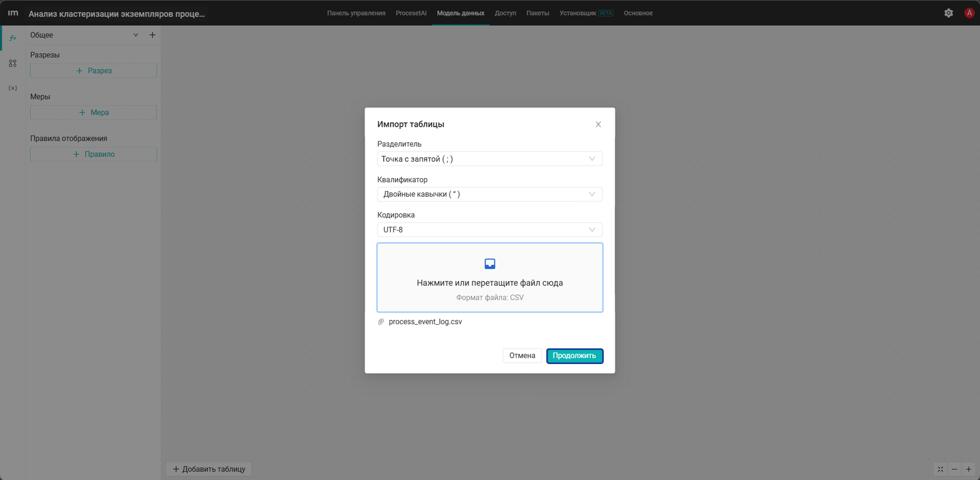Click the fit-to-screen icon
Viewport: 980px width, 480px height.
tap(940, 469)
